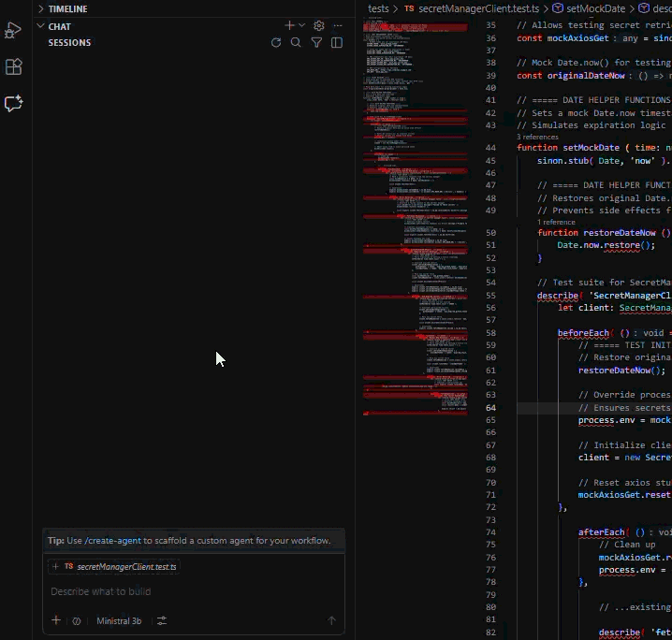Image resolution: width=672 pixels, height=640 pixels.
Task: Click line number 82 in the gutter
Action: click(490, 633)
